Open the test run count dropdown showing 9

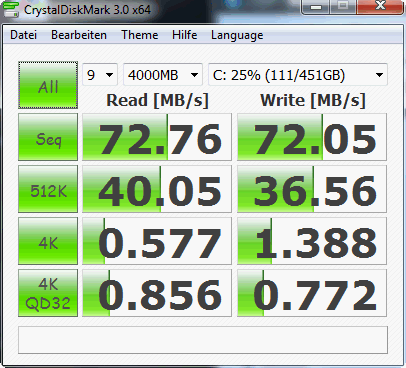click(100, 75)
